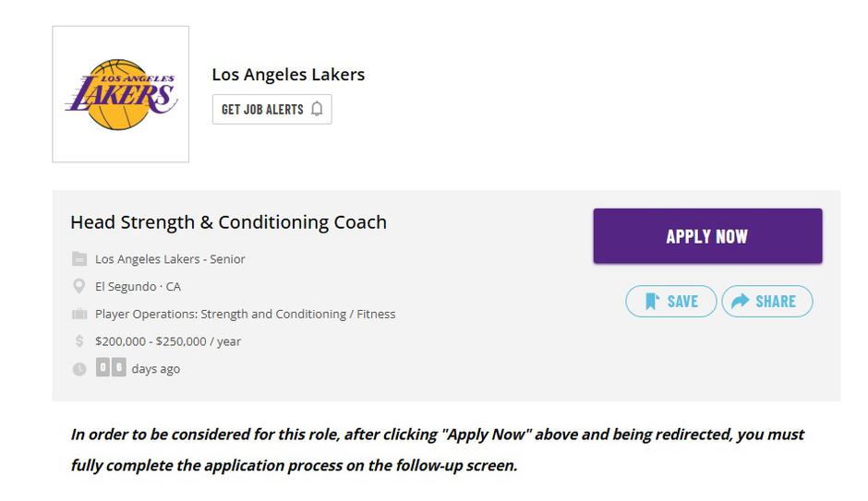Click the Los Angeles Lakers logo thumbnail
This screenshot has width=868, height=501.
(120, 94)
